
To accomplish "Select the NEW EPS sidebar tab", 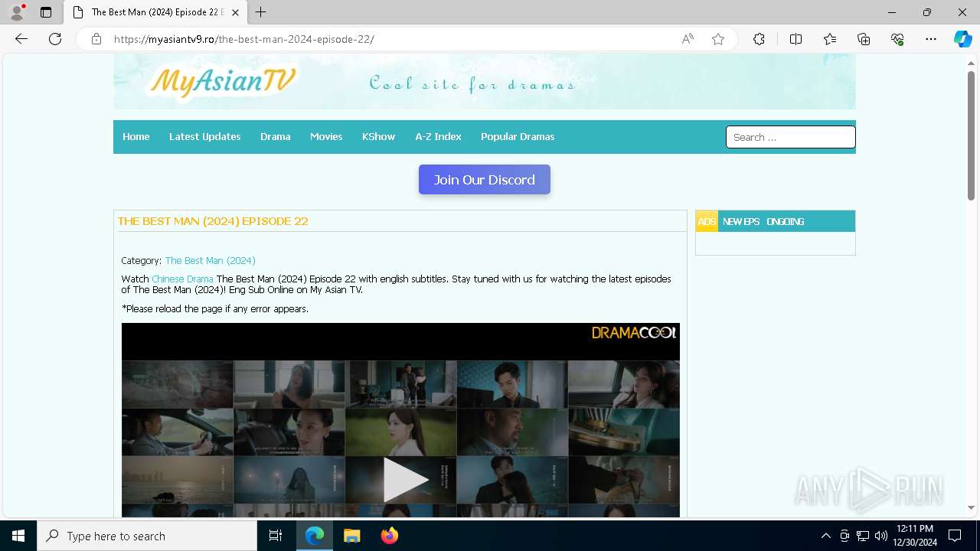I will coord(741,221).
